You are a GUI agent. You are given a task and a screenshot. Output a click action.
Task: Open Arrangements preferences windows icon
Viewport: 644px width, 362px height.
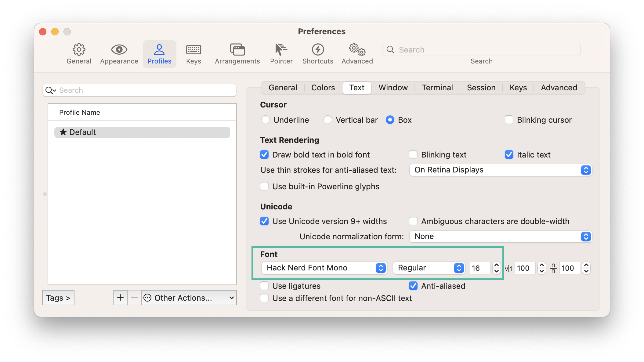coord(237,49)
